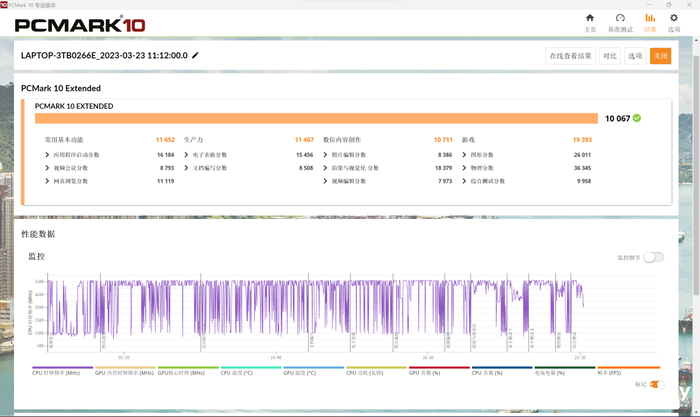Image resolution: width=700 pixels, height=417 pixels.
Task: Toggle the 监控细节 monitoring details switch
Action: pyautogui.click(x=653, y=257)
